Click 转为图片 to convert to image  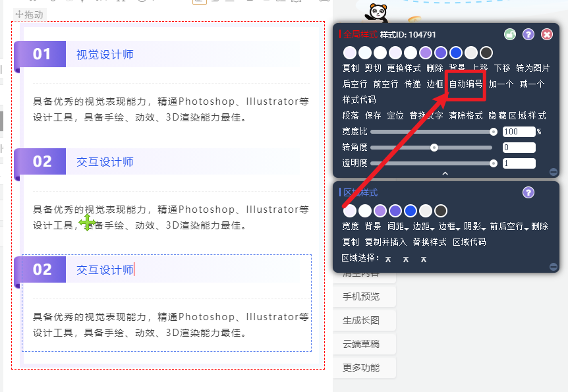click(534, 67)
